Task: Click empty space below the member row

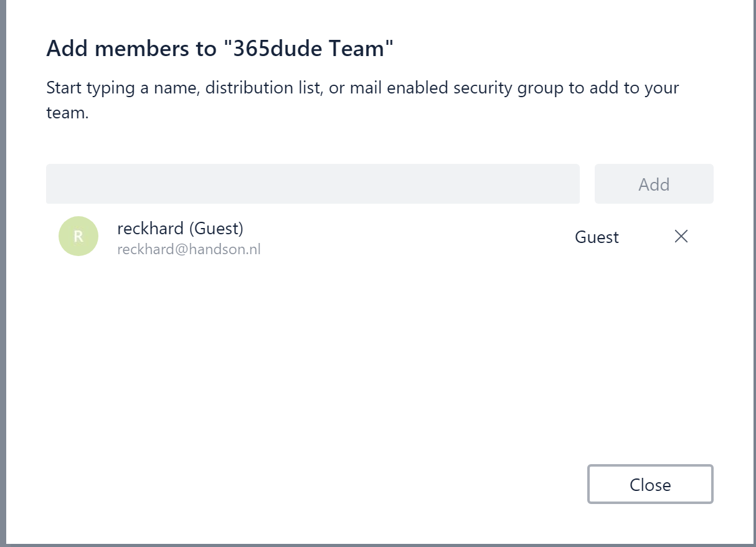Action: (374, 361)
